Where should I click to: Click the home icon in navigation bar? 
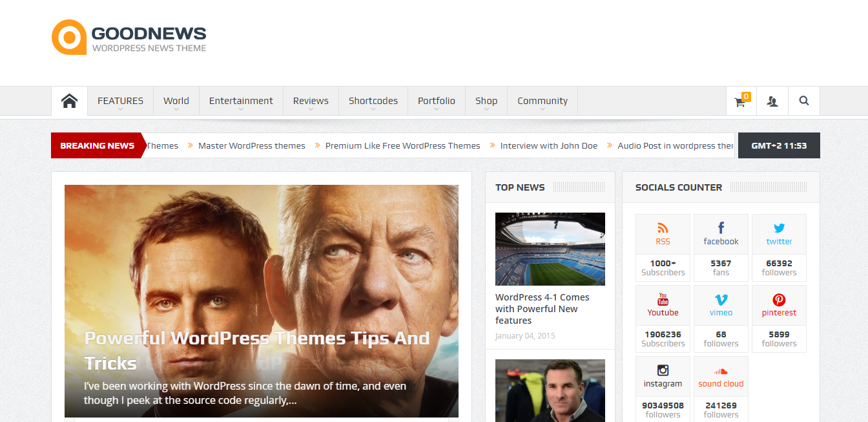click(x=69, y=101)
